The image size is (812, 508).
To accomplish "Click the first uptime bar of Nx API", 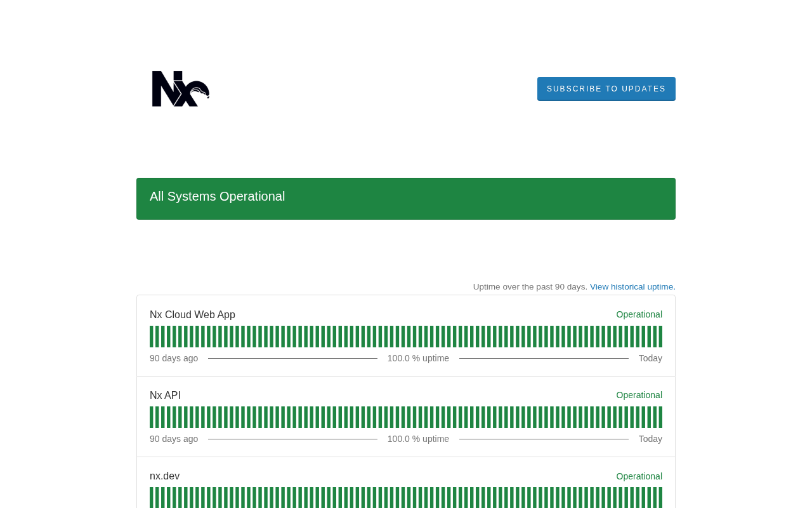I will [x=151, y=417].
